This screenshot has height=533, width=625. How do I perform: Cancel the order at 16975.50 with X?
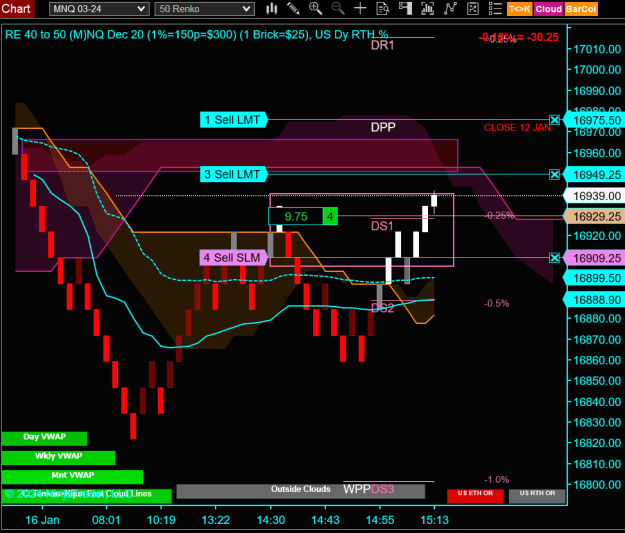554,120
